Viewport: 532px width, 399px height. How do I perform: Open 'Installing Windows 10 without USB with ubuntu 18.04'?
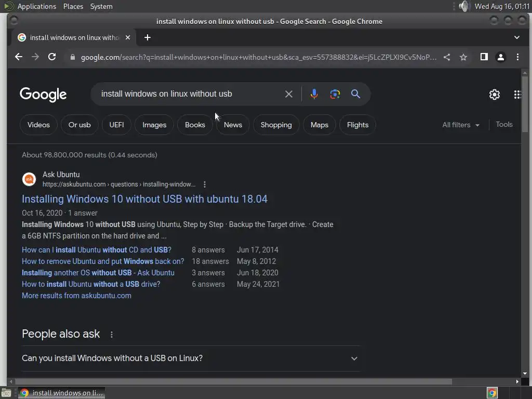tap(144, 199)
